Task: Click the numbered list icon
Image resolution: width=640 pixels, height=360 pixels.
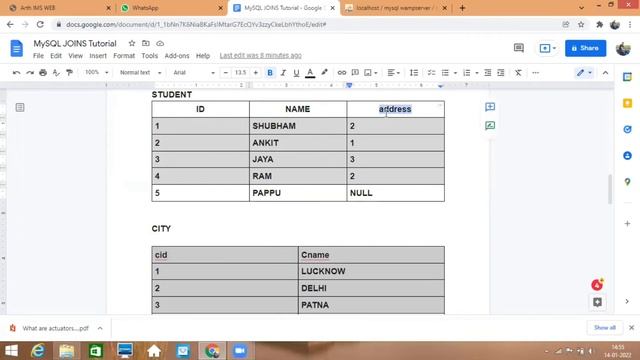Action: click(467, 73)
